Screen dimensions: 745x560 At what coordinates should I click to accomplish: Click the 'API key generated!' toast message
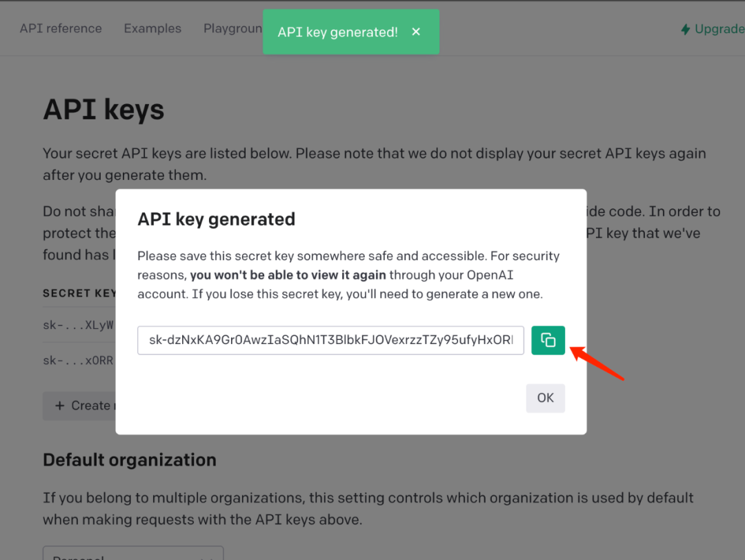(x=337, y=32)
